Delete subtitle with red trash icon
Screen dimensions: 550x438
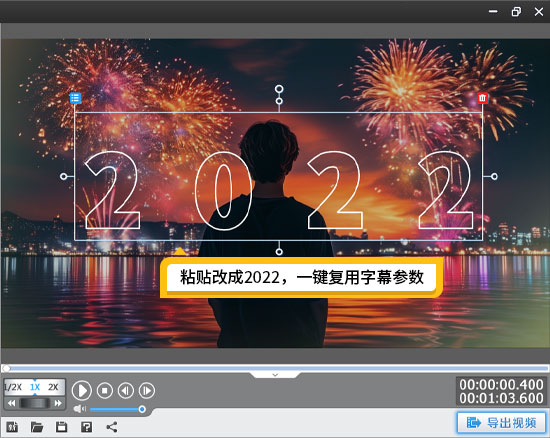pos(483,98)
